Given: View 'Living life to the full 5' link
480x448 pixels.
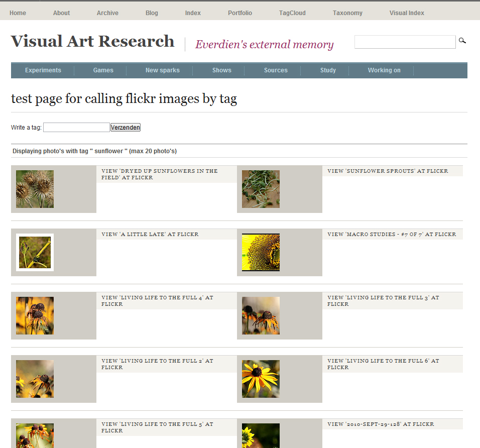Looking at the screenshot, I should coord(157,427).
